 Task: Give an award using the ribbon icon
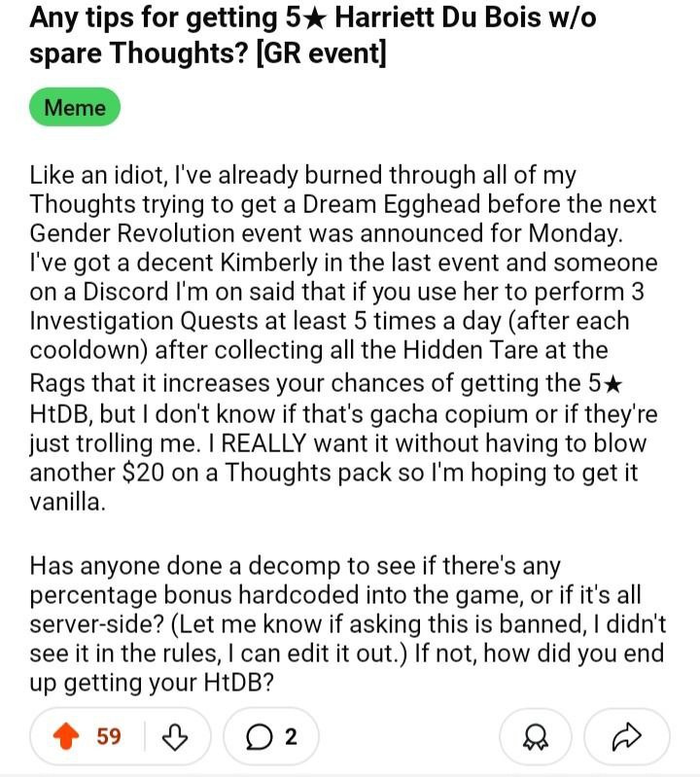tap(536, 737)
